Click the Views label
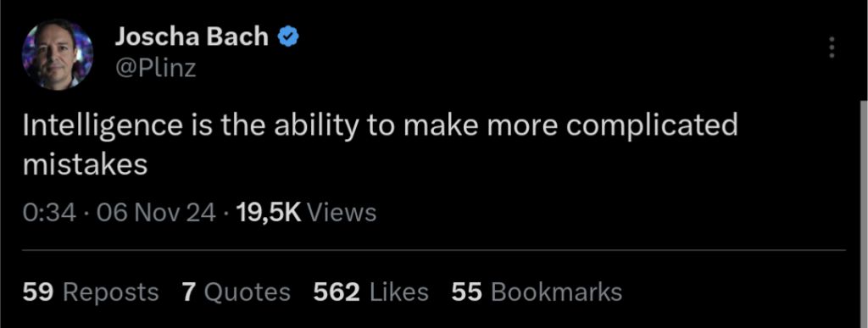The height and width of the screenshot is (328, 868). coord(341,213)
